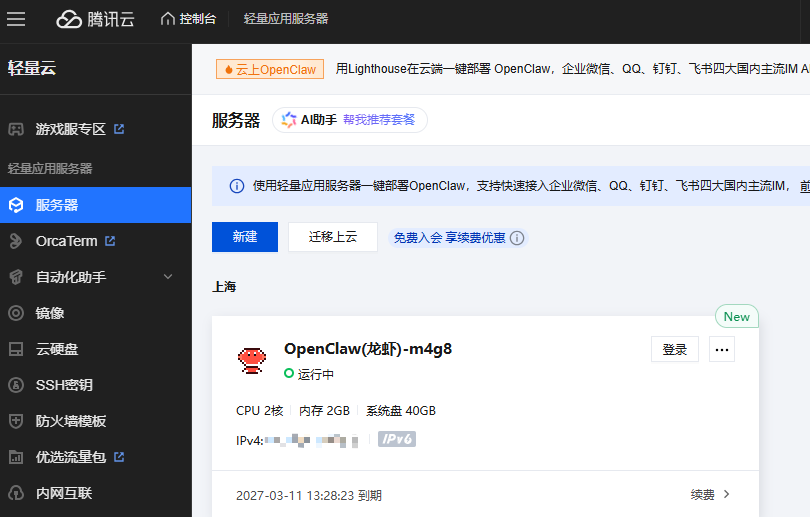Click the AI助手 sparkle icon
Viewport: 810px width, 517px height.
(289, 120)
